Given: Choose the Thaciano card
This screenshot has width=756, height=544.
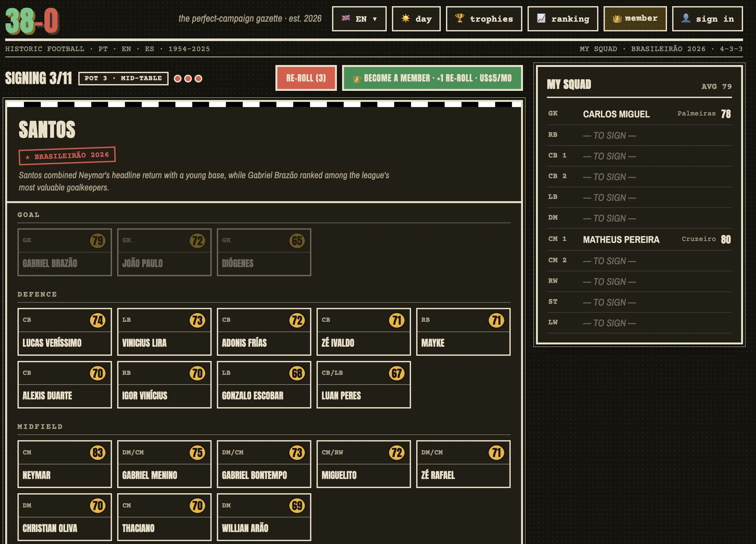Looking at the screenshot, I should (x=164, y=517).
